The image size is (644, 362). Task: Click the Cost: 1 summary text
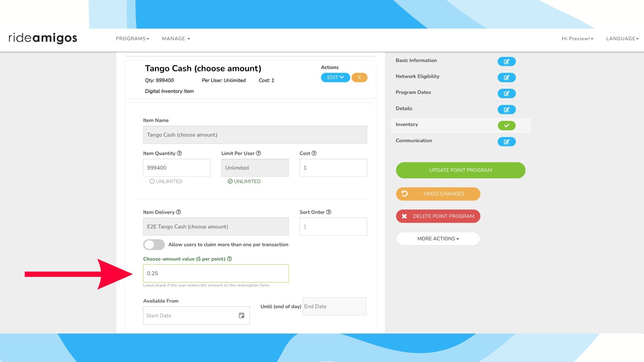pos(266,80)
